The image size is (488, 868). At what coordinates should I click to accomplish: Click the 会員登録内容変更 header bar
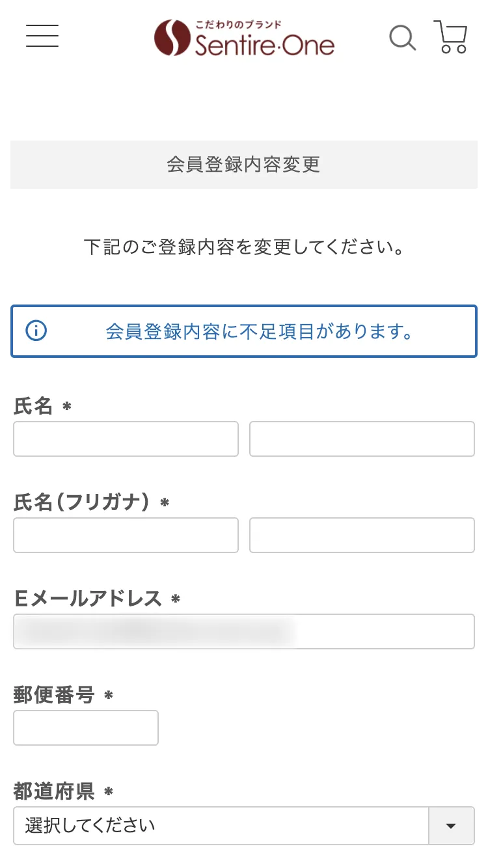[x=244, y=165]
